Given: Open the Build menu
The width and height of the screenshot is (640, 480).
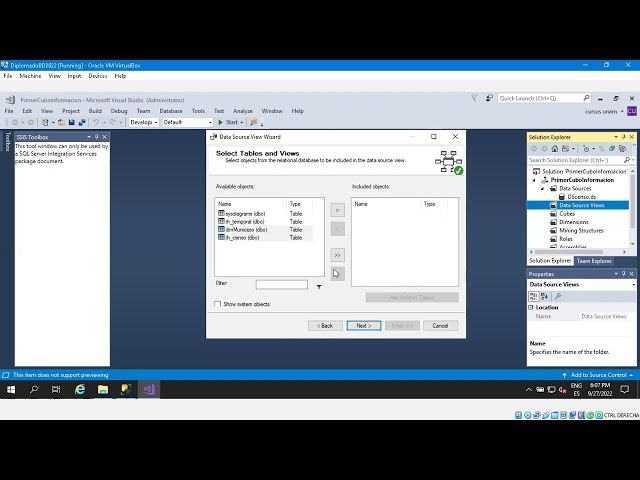Looking at the screenshot, I should coord(95,111).
